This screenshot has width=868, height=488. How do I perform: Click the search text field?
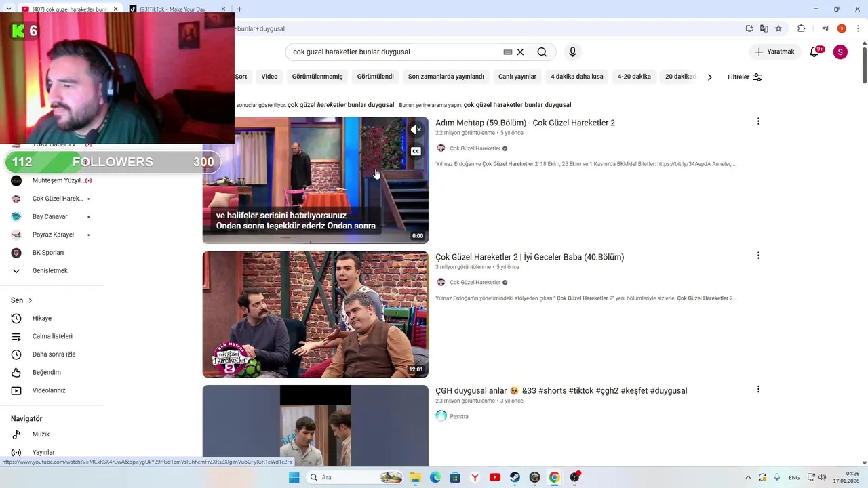pyautogui.click(x=397, y=52)
